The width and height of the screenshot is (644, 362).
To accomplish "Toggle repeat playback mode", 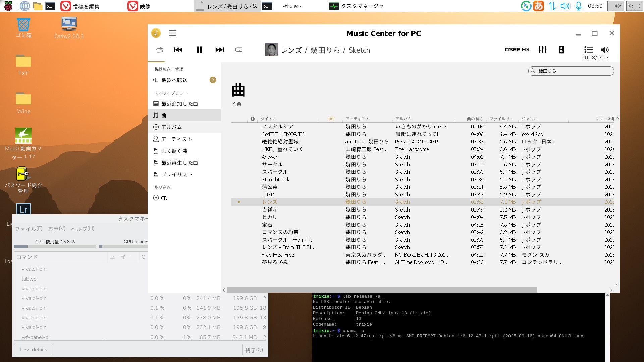I will [x=238, y=50].
